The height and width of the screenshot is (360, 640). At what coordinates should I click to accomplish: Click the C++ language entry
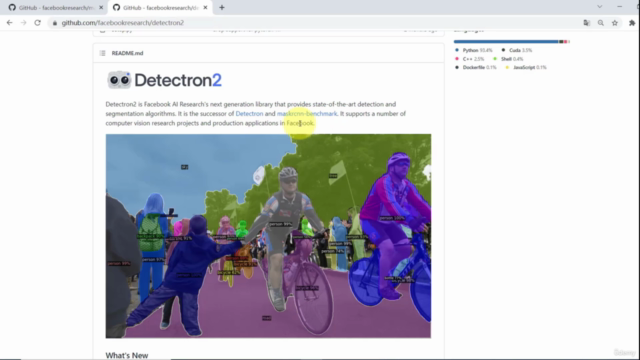tap(469, 59)
